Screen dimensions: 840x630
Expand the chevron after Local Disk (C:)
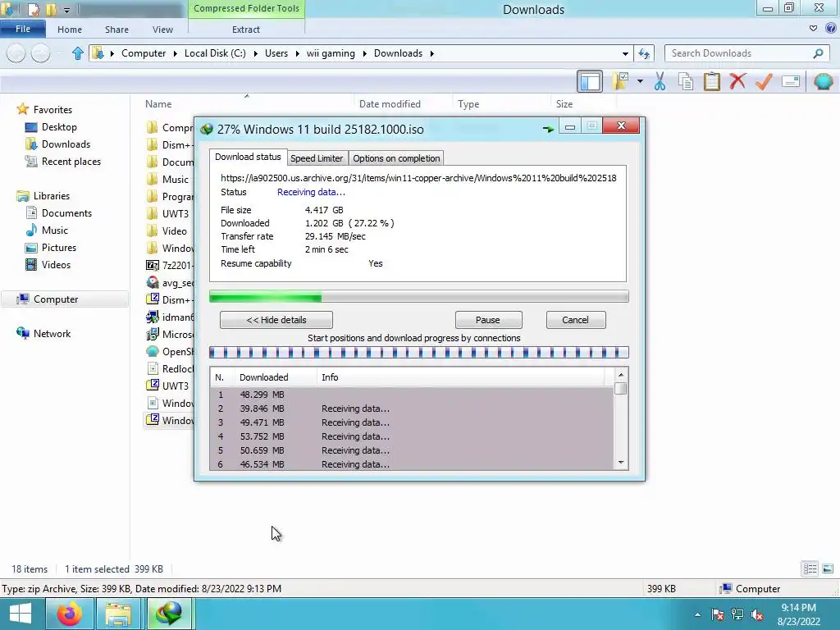[x=256, y=53]
